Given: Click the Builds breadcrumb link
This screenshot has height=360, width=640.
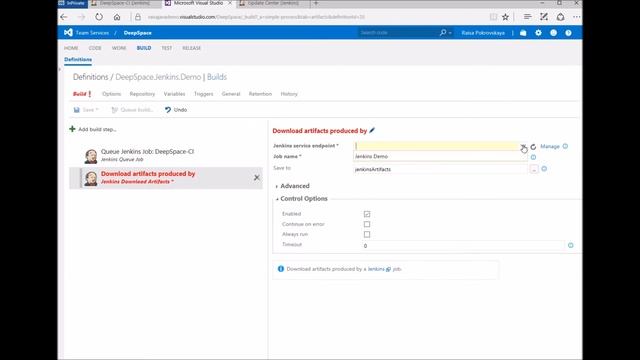Looking at the screenshot, I should pyautogui.click(x=217, y=77).
